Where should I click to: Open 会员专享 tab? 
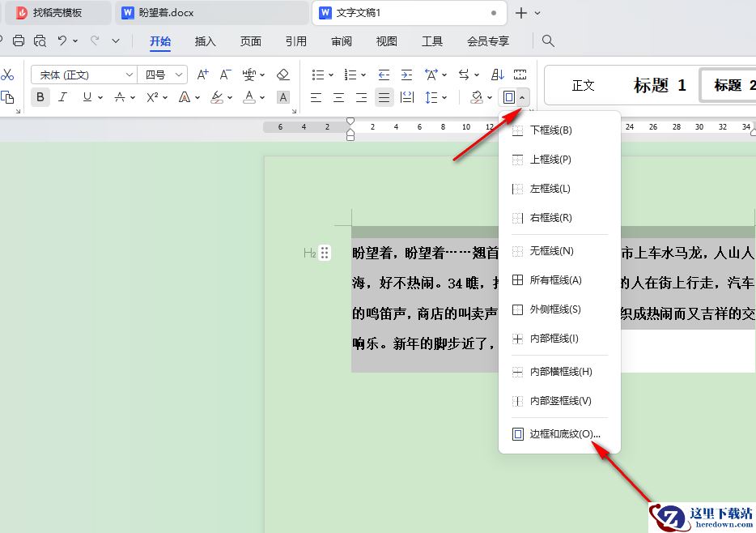click(x=488, y=41)
